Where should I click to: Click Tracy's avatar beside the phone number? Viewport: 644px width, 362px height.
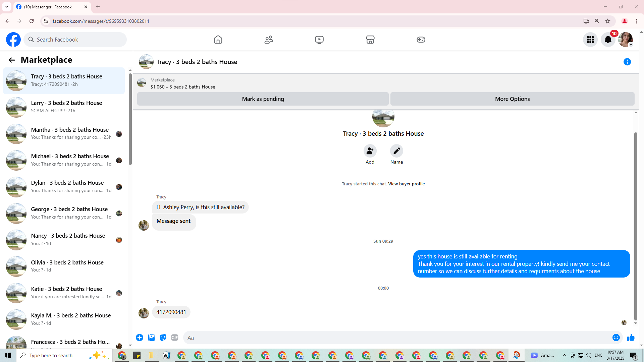click(144, 313)
